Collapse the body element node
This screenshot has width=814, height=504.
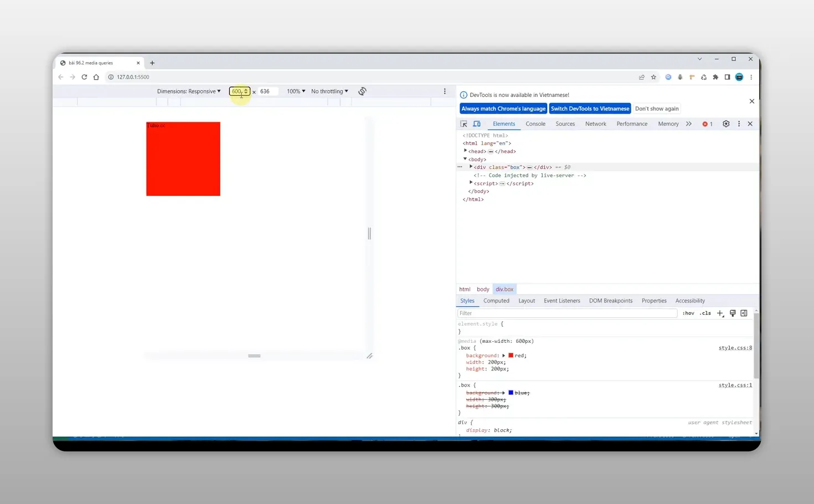point(465,159)
